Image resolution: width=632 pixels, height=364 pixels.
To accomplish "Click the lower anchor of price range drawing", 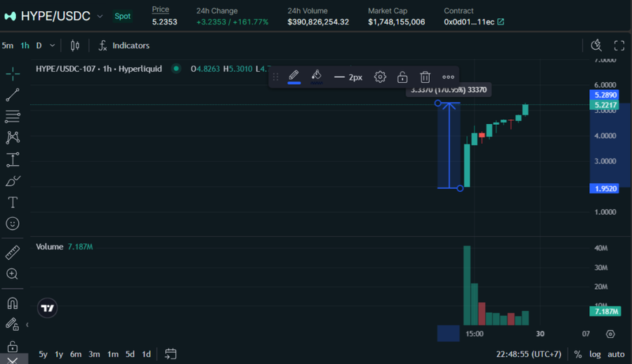I will 460,188.
